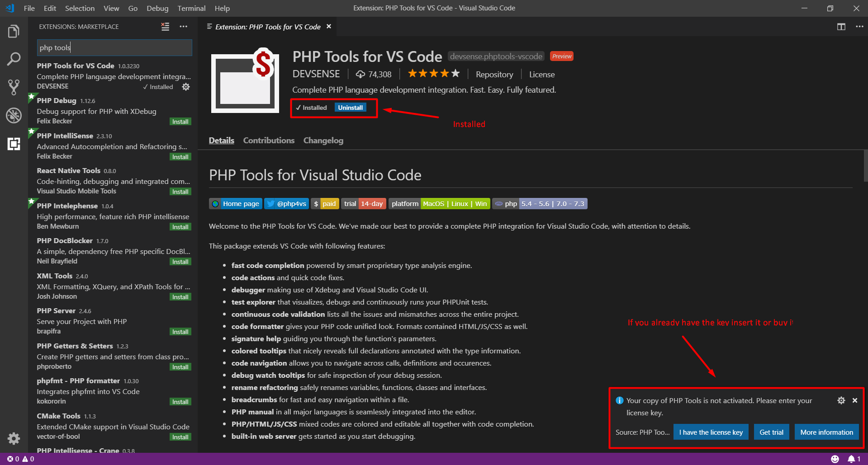868x465 pixels.
Task: Click the Get trial button
Action: point(771,432)
